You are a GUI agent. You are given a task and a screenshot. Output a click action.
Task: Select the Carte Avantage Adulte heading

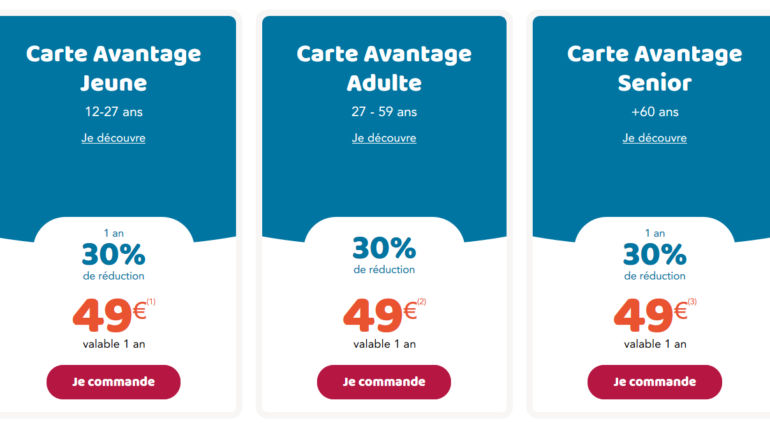tap(384, 68)
